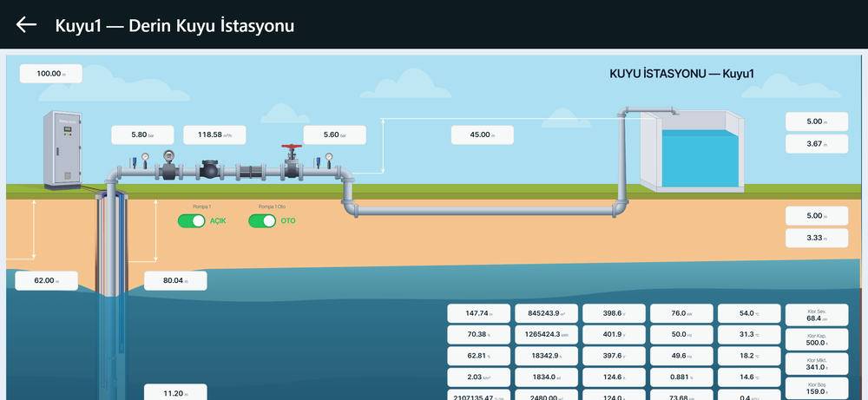Select the 398.6 V voltage cell
Image resolution: width=868 pixels, height=400 pixels.
614,313
